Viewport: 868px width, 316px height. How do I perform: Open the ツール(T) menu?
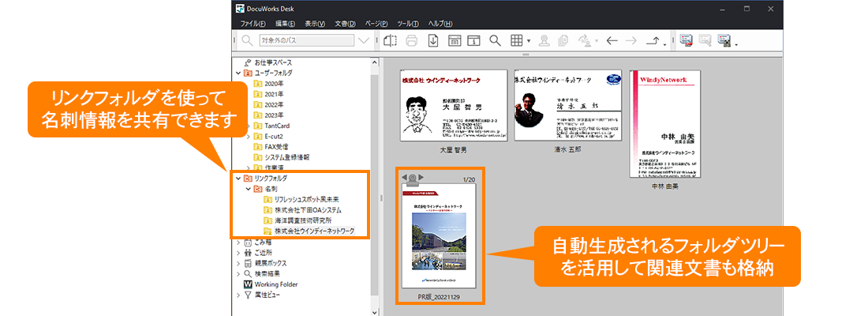point(409,23)
